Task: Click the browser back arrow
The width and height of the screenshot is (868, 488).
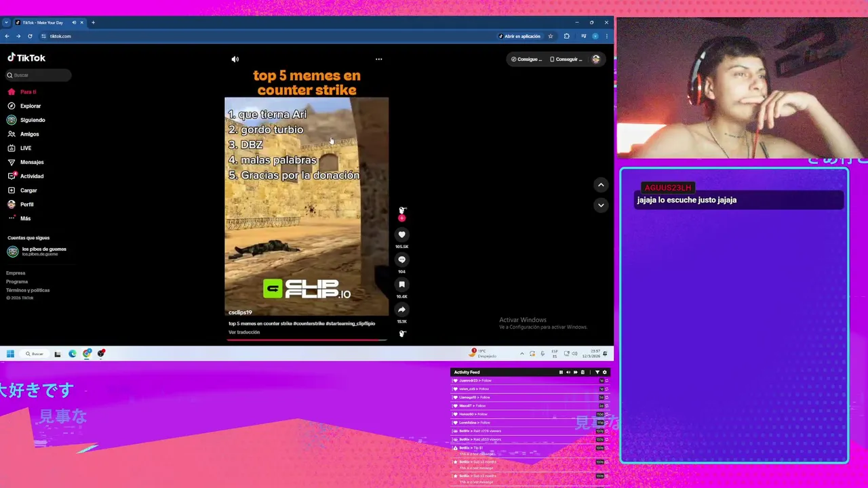Action: point(7,36)
